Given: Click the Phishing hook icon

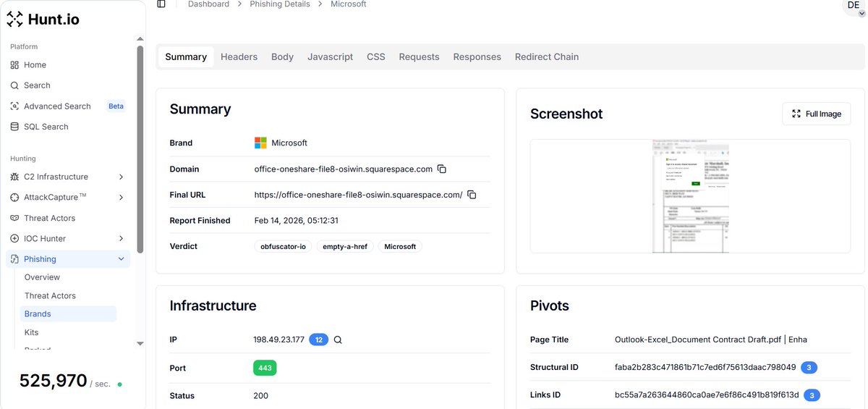Looking at the screenshot, I should (x=15, y=259).
